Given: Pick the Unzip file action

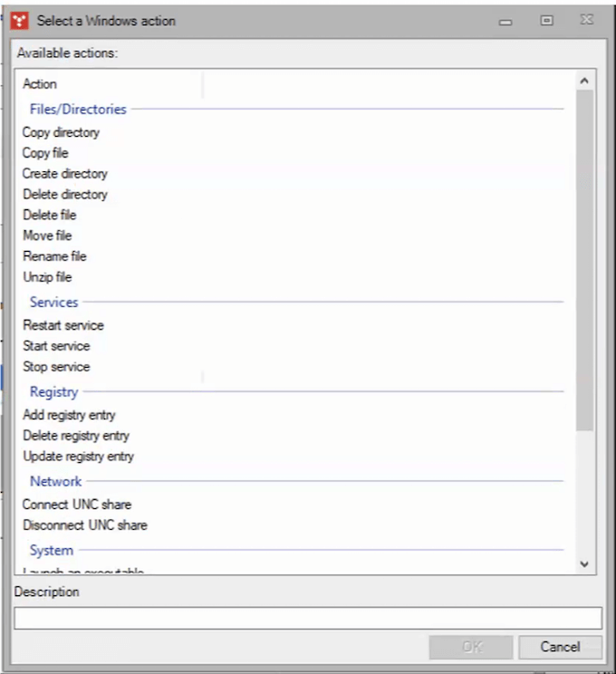Looking at the screenshot, I should [x=47, y=277].
